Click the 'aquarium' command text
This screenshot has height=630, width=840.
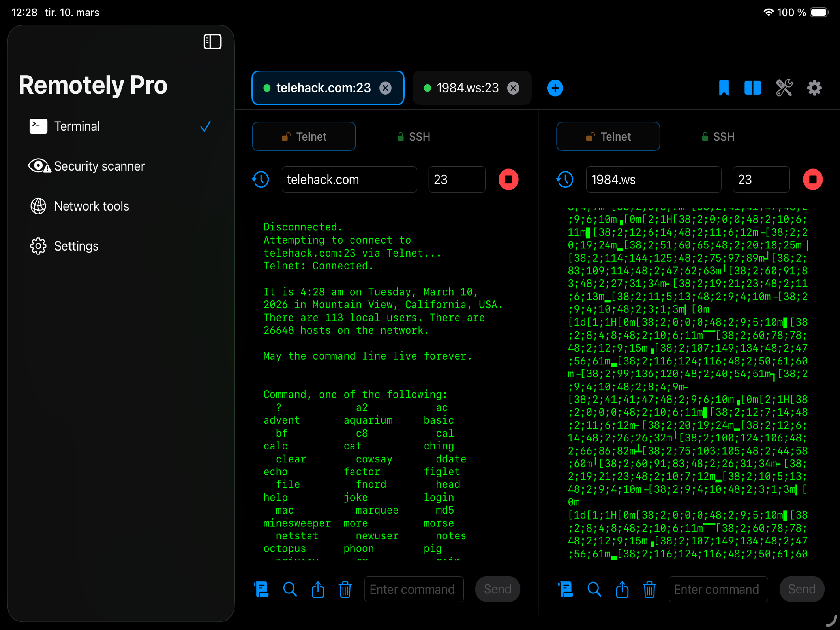point(368,420)
